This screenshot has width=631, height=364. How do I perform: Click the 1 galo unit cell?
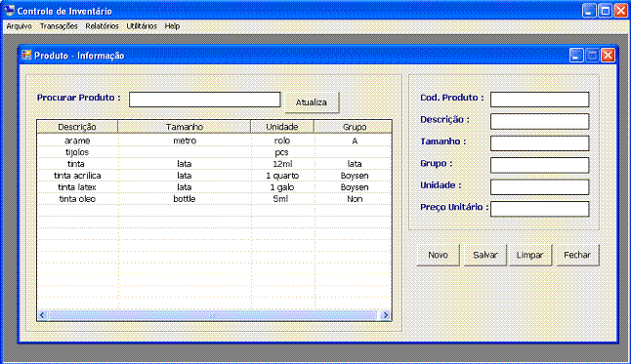pyautogui.click(x=282, y=187)
